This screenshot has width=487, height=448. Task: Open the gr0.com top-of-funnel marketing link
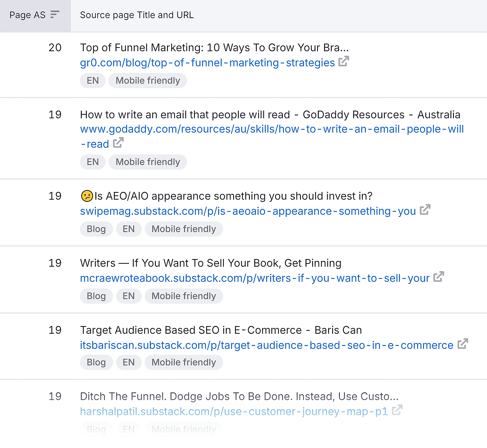pyautogui.click(x=207, y=62)
